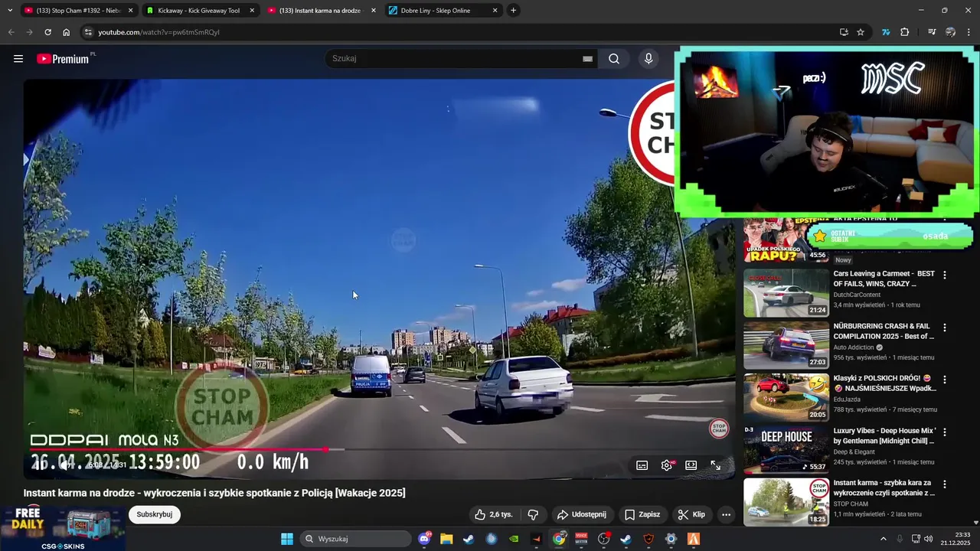
Task: Open NÜRBURGRING CRASH & FAIL COMPILATION video
Action: point(786,345)
